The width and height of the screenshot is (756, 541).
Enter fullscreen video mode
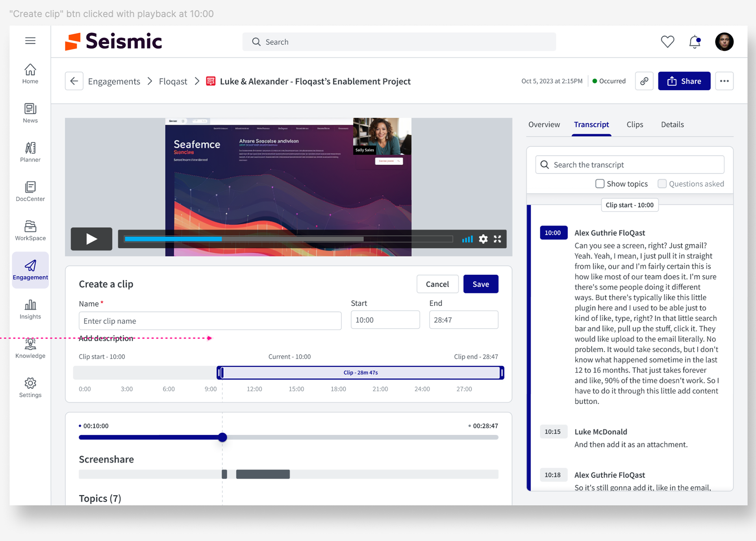pyautogui.click(x=497, y=239)
